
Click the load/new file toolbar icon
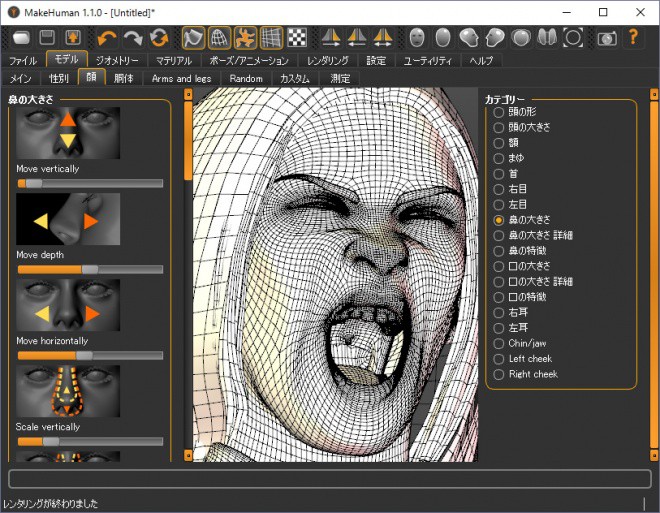[x=21, y=38]
